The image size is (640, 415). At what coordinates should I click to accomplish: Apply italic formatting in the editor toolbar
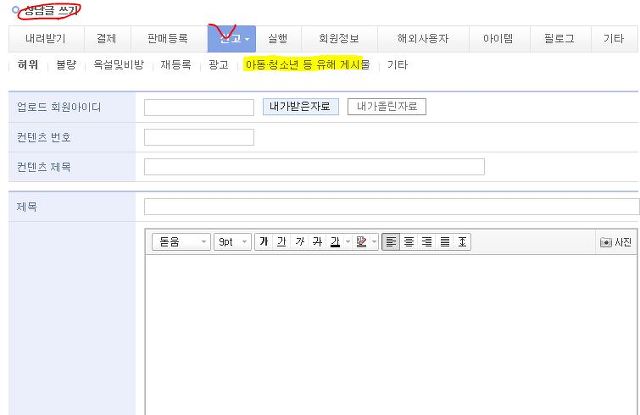coord(300,242)
